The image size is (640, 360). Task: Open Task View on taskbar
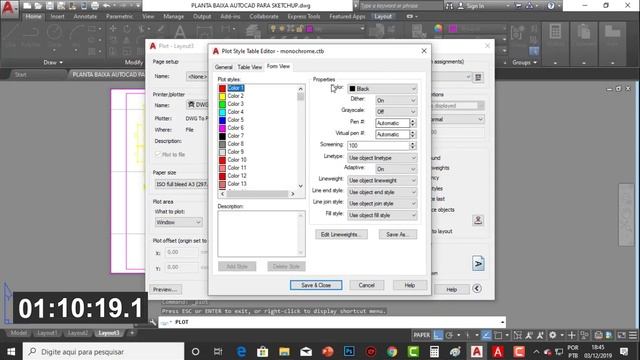click(218, 351)
